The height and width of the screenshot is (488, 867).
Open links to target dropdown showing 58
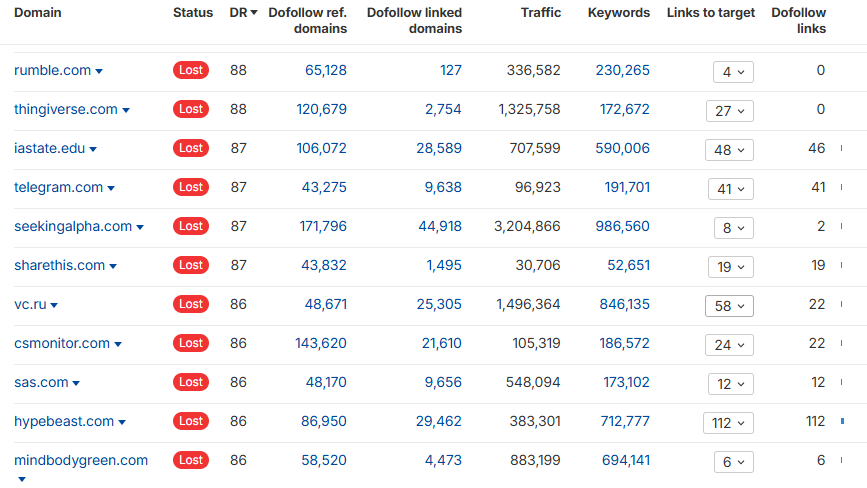pyautogui.click(x=729, y=306)
